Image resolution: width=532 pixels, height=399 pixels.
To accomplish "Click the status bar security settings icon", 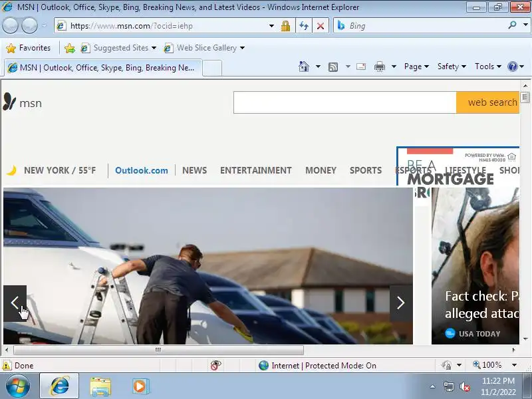I will pos(446,365).
